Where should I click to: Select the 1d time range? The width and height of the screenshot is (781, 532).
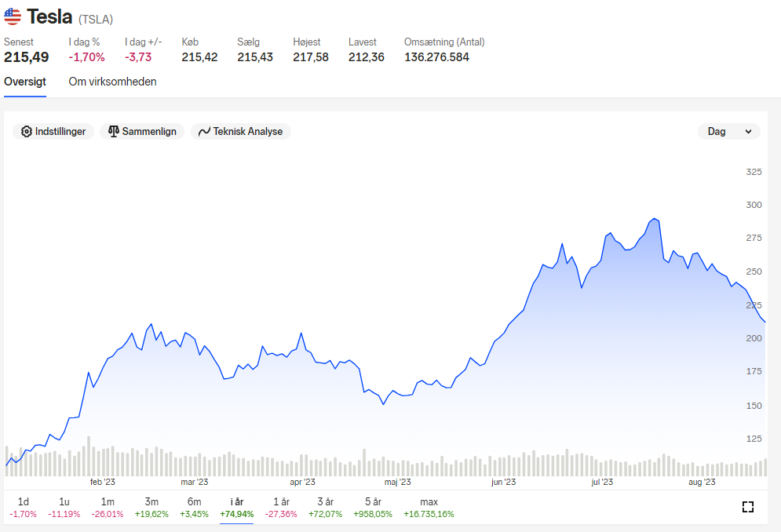pos(23,507)
